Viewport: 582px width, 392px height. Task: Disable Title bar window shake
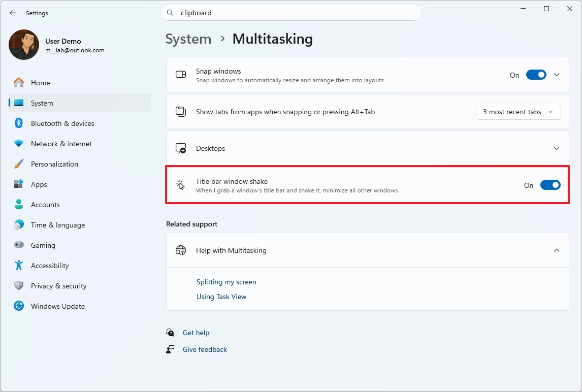click(550, 185)
